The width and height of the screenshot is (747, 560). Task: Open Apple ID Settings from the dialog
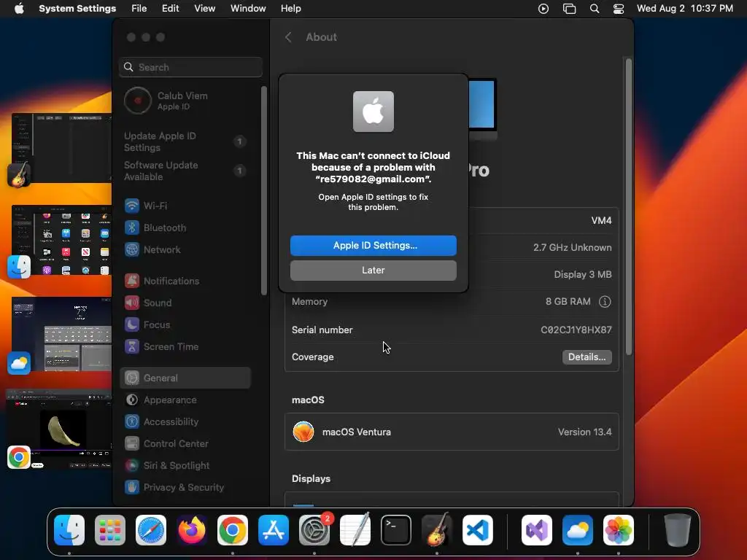pos(373,245)
